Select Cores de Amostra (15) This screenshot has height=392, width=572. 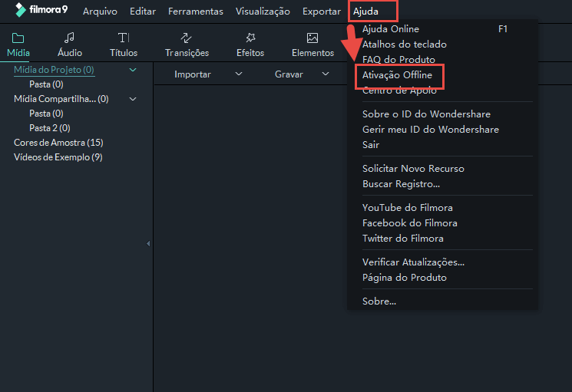pos(58,143)
